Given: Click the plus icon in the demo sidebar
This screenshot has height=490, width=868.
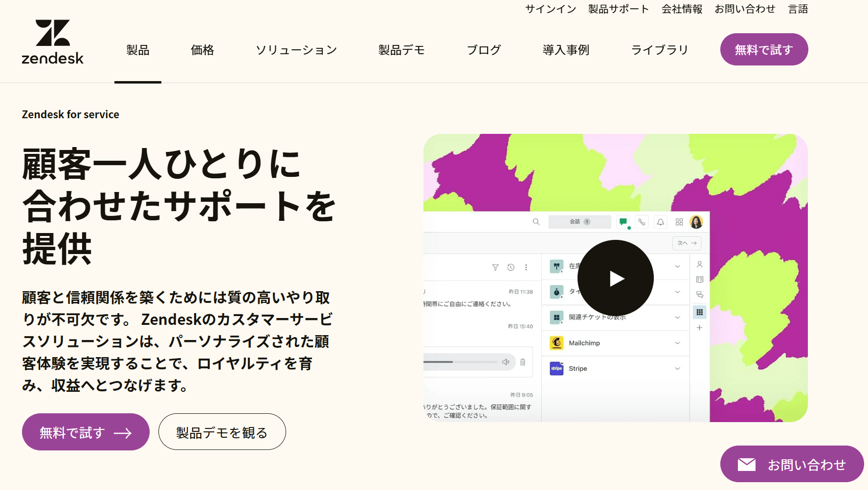Looking at the screenshot, I should 700,328.
